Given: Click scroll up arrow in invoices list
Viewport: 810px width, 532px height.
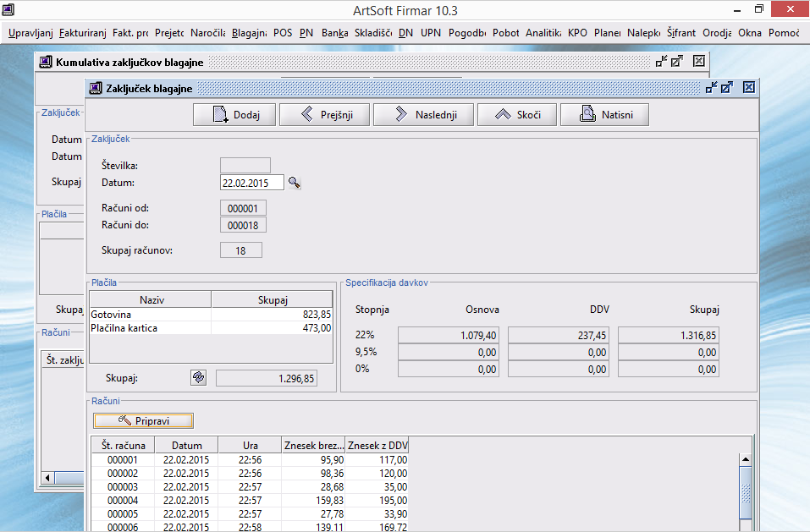Looking at the screenshot, I should [x=746, y=460].
